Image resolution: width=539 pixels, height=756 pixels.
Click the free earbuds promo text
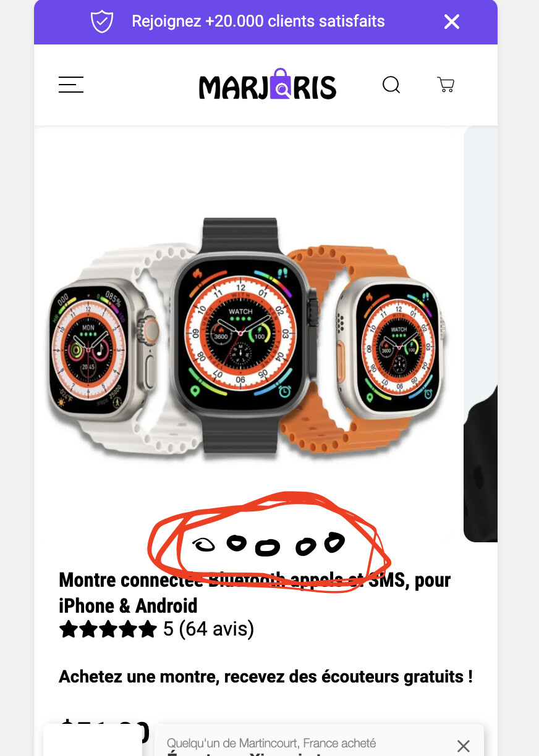(266, 676)
